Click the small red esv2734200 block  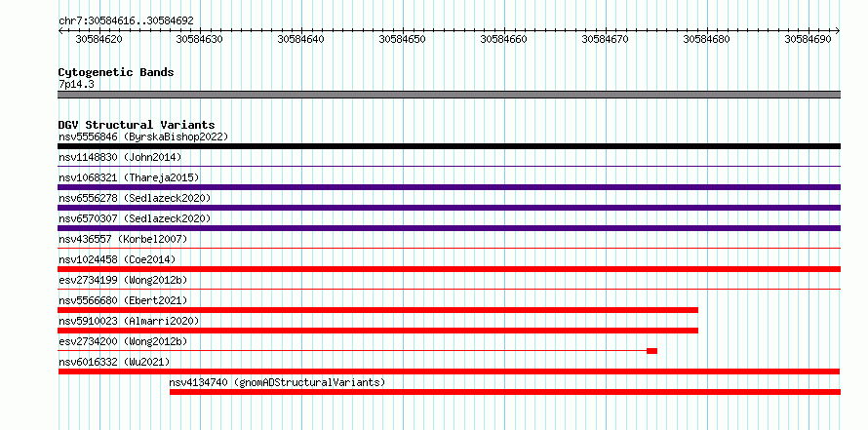[x=652, y=351]
